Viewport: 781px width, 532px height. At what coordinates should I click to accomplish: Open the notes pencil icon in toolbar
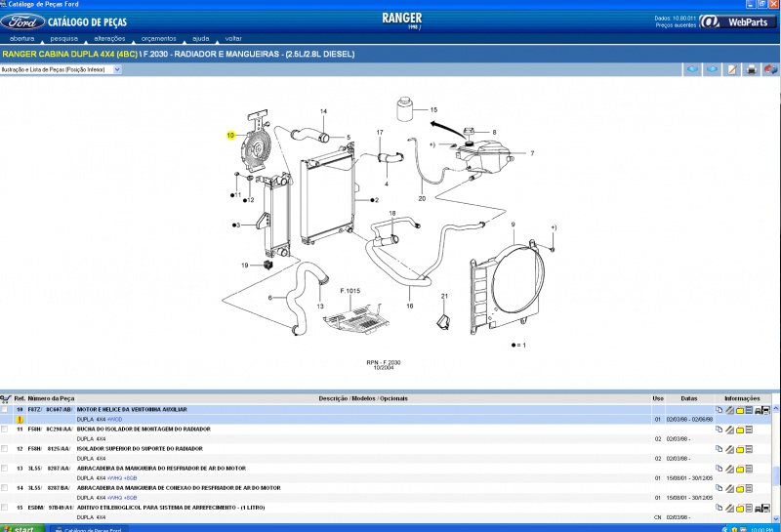731,69
